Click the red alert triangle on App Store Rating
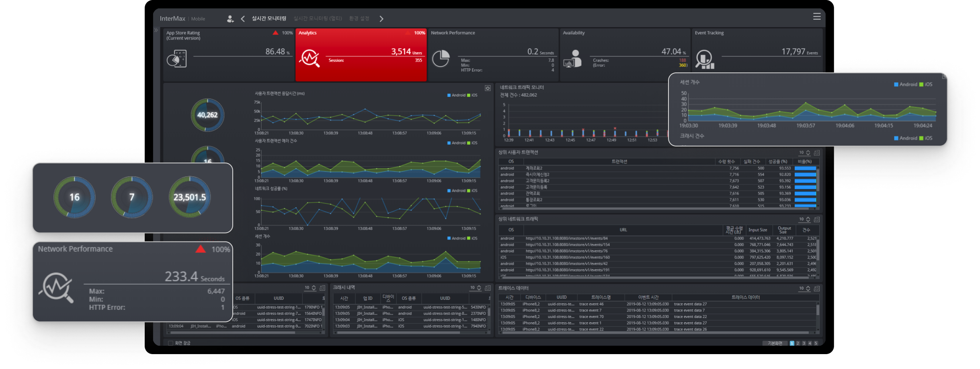The image size is (980, 369). (x=275, y=33)
